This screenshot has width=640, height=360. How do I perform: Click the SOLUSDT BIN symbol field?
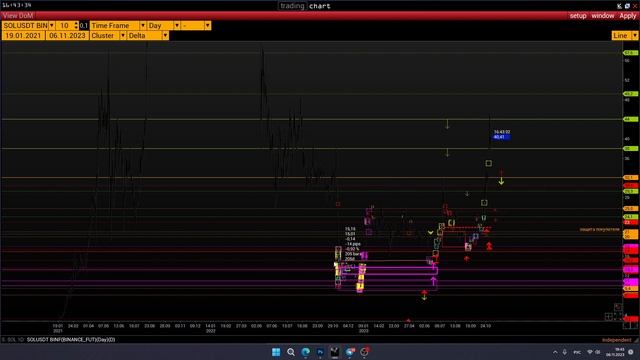point(25,25)
